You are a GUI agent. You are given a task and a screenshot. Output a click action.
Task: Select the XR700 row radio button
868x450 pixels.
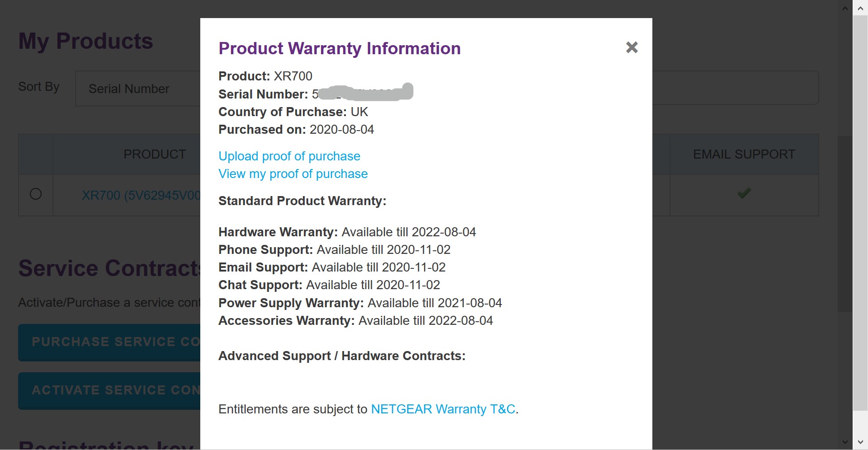click(x=36, y=194)
